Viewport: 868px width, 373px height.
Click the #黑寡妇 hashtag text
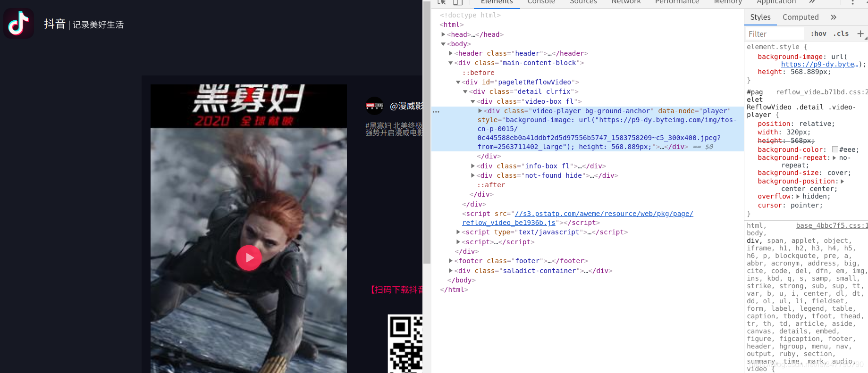point(379,125)
